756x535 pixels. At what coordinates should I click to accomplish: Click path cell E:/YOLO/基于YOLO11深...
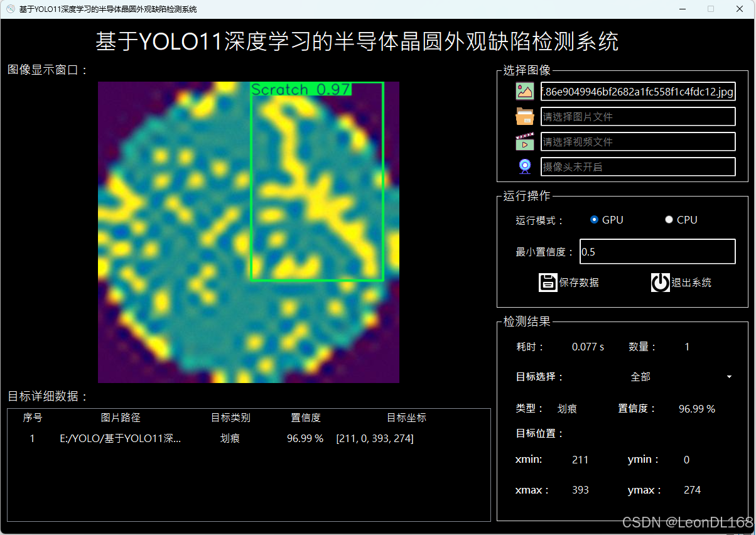[121, 439]
